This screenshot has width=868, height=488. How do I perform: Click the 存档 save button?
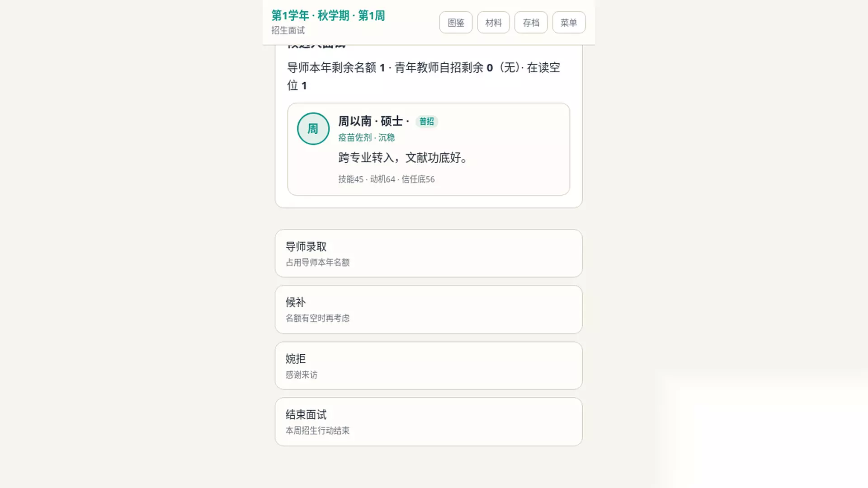pos(531,23)
